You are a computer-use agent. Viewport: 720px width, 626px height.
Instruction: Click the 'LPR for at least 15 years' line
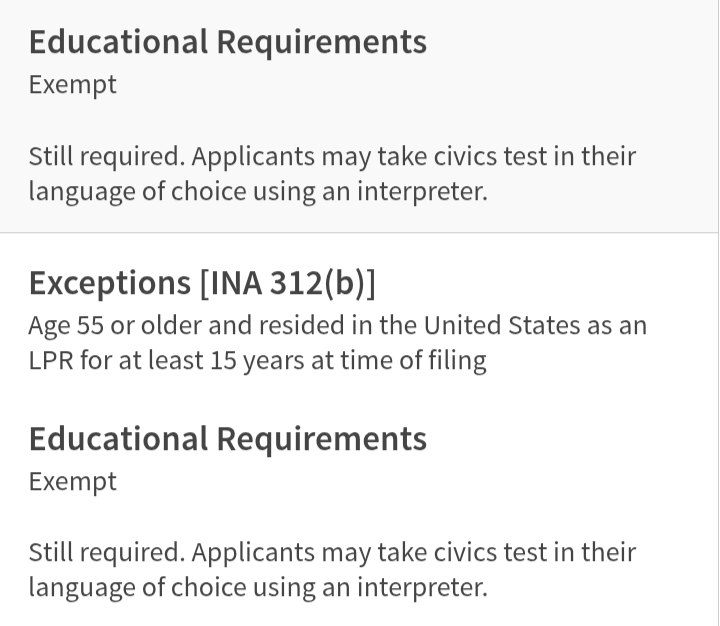click(257, 361)
